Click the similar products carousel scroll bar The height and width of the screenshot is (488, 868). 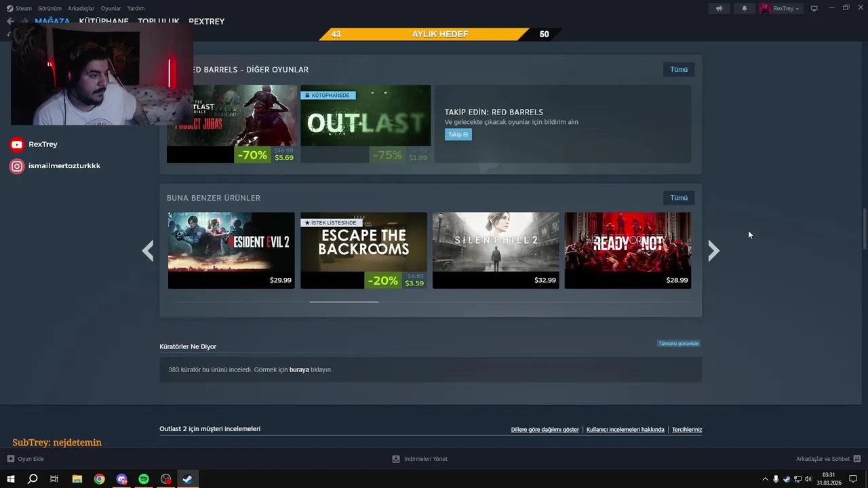344,302
